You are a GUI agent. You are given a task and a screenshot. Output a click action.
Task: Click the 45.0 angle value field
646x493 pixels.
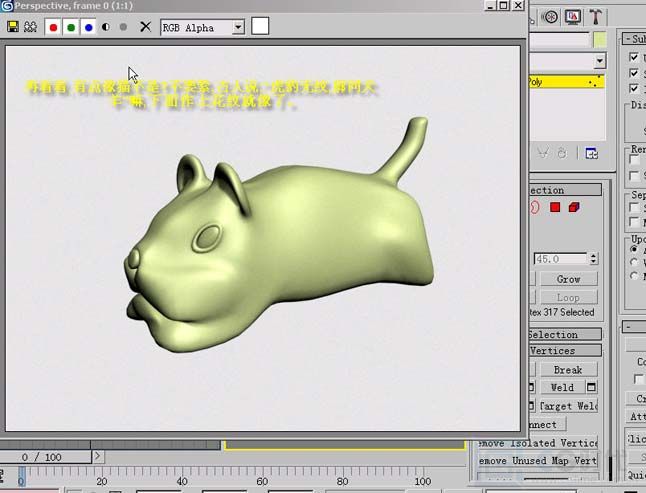(x=560, y=259)
